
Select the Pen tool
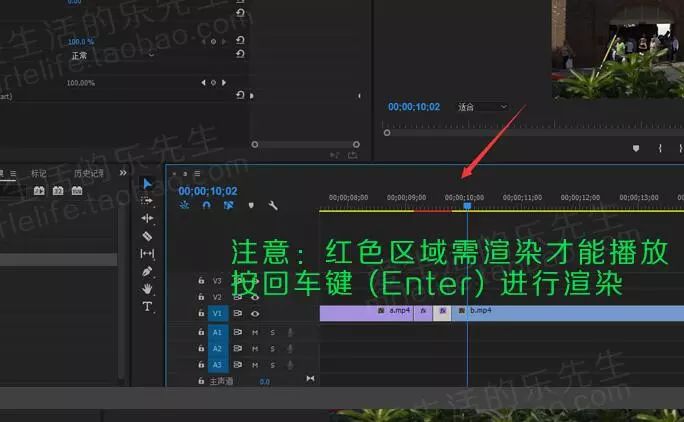click(x=147, y=271)
